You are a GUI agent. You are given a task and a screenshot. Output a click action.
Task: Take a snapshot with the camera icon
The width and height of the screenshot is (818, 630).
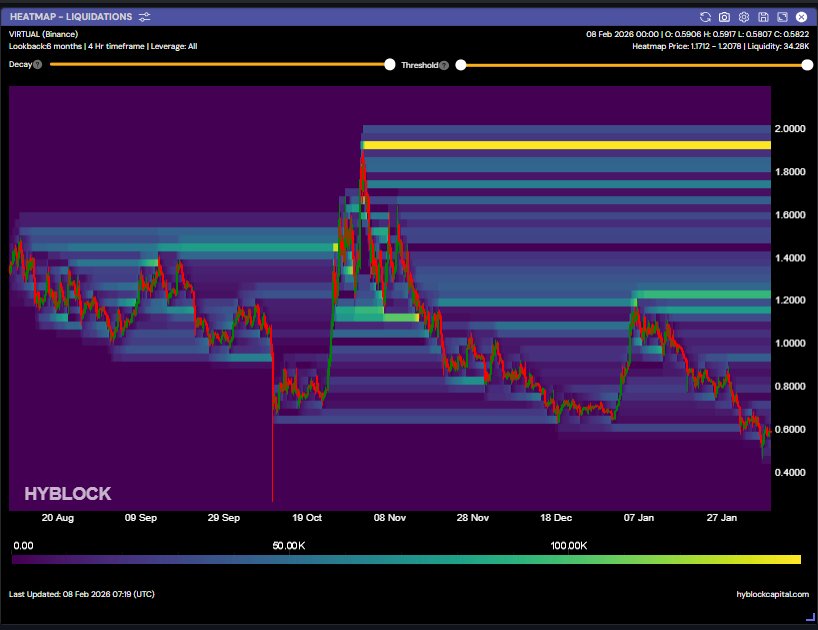(724, 17)
